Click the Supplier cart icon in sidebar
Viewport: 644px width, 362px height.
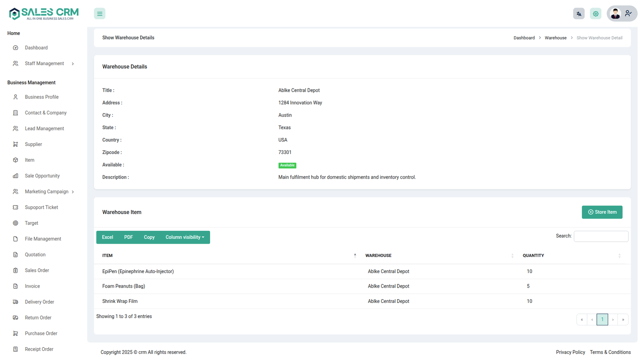tap(15, 144)
